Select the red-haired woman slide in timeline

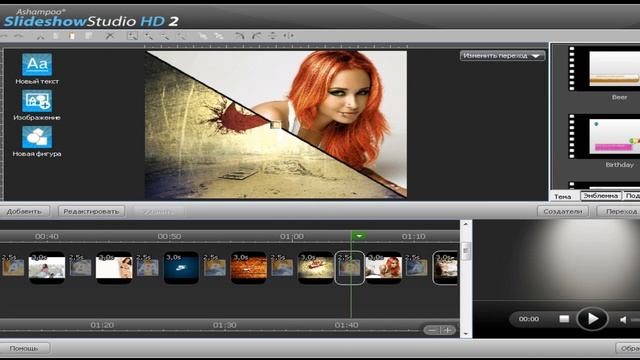(383, 268)
